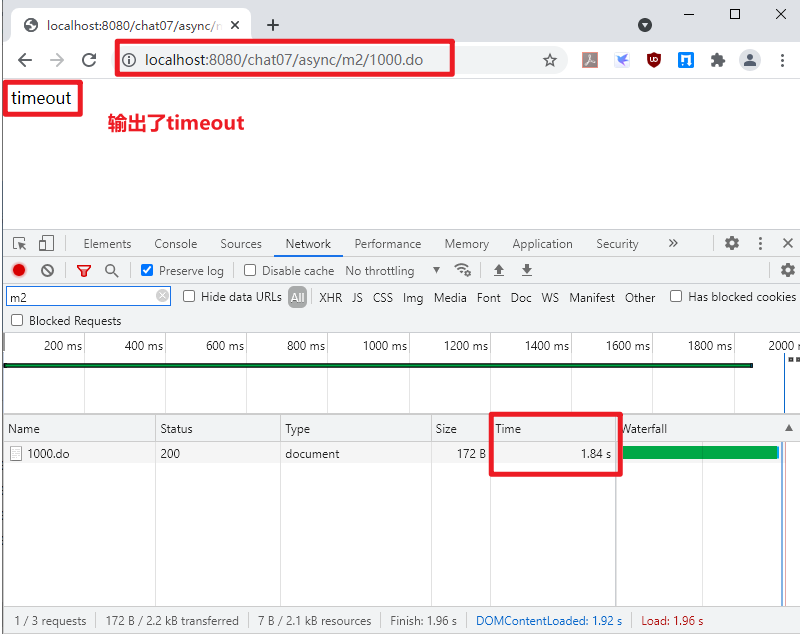Reload the page
This screenshot has width=800, height=634.
(89, 60)
